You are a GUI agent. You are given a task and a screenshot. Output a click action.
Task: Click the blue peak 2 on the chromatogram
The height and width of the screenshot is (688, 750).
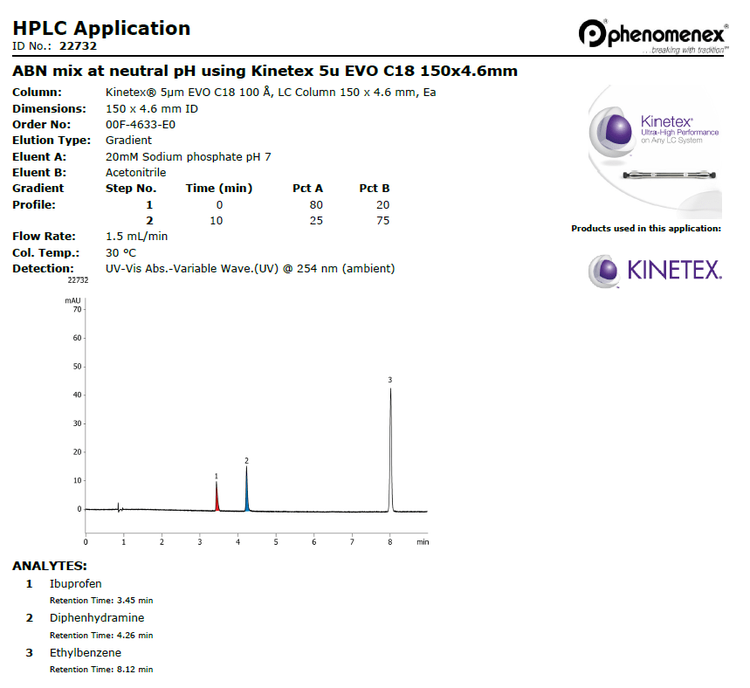point(247,493)
